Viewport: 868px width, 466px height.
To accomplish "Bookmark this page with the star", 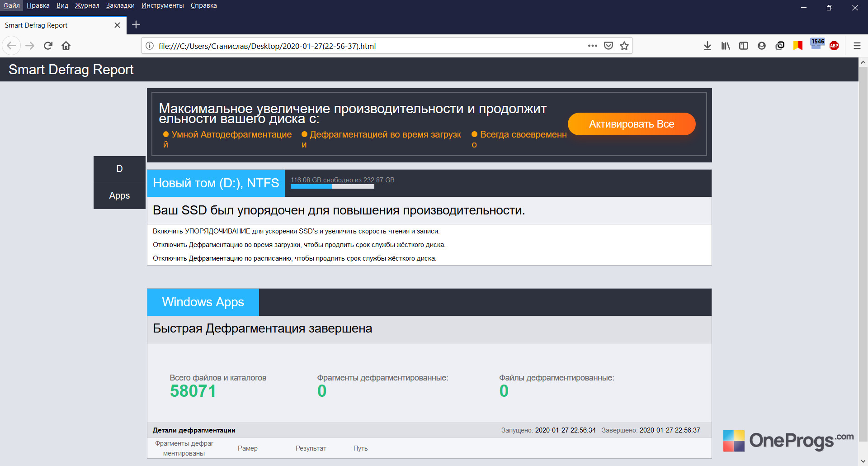I will [x=624, y=46].
